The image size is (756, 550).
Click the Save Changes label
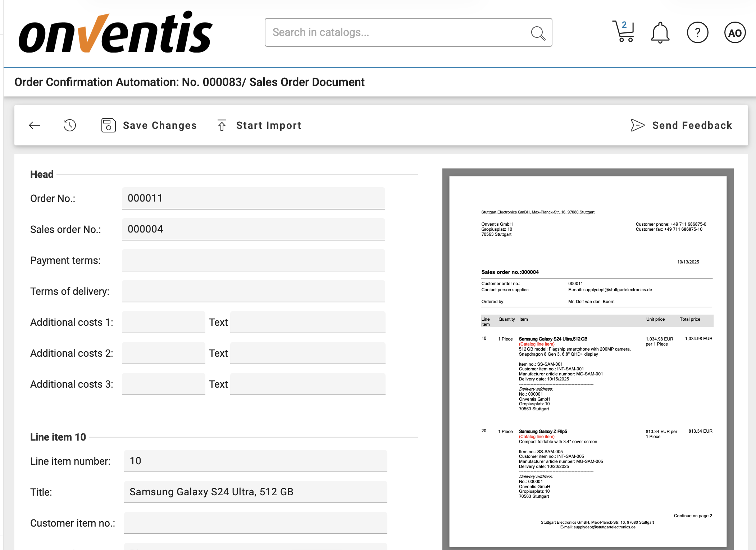tap(160, 125)
